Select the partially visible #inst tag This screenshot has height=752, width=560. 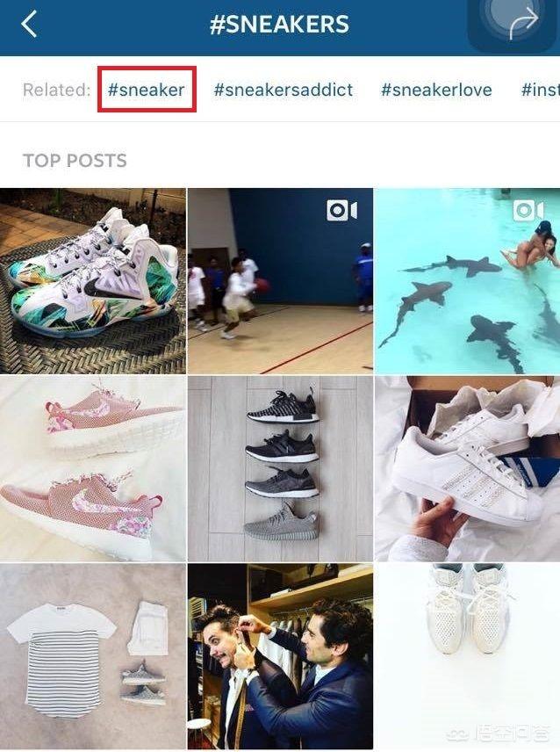click(541, 90)
